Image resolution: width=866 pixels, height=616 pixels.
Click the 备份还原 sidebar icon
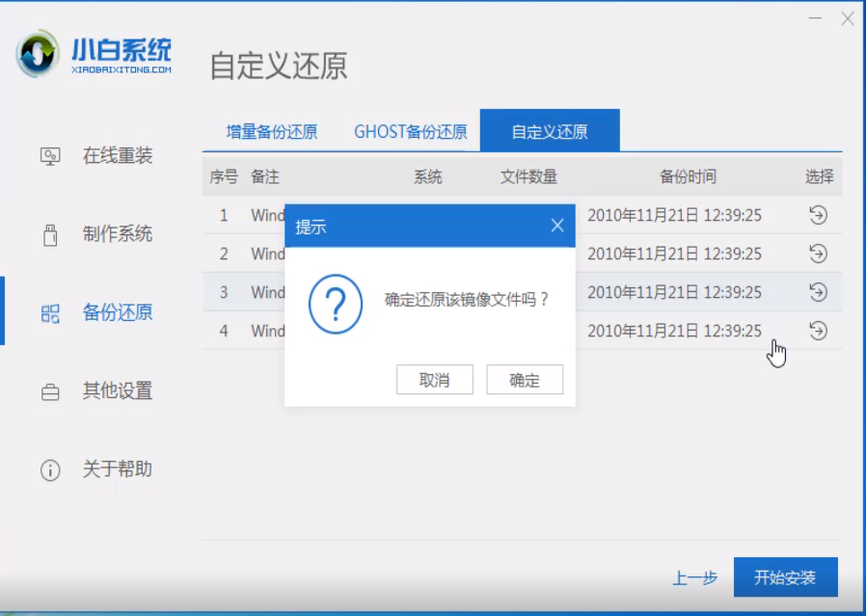pyautogui.click(x=51, y=312)
